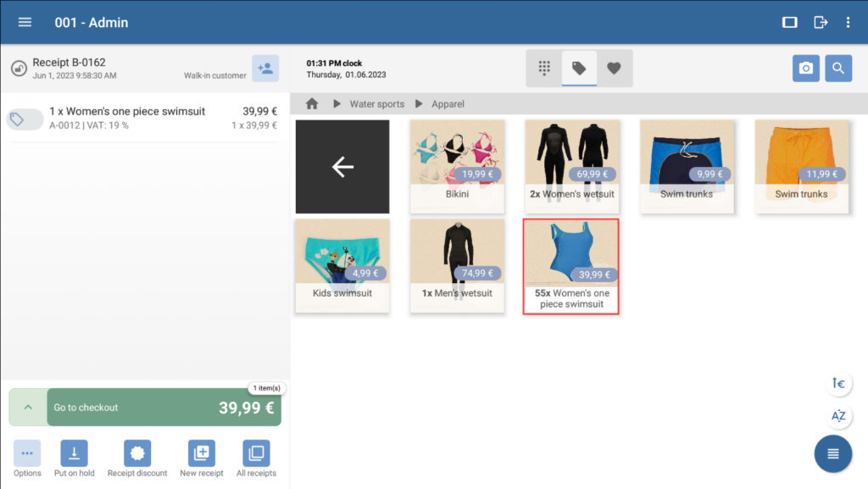Open the hamburger menu in header

click(x=25, y=22)
